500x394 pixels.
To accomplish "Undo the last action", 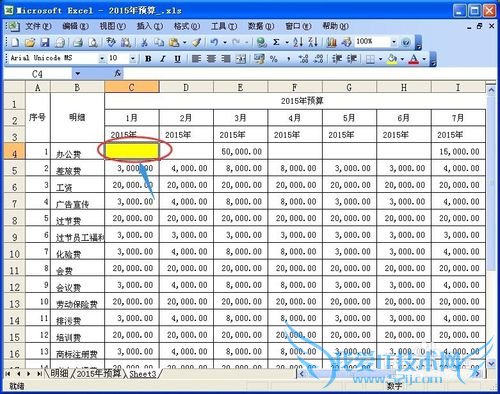I will click(x=214, y=42).
